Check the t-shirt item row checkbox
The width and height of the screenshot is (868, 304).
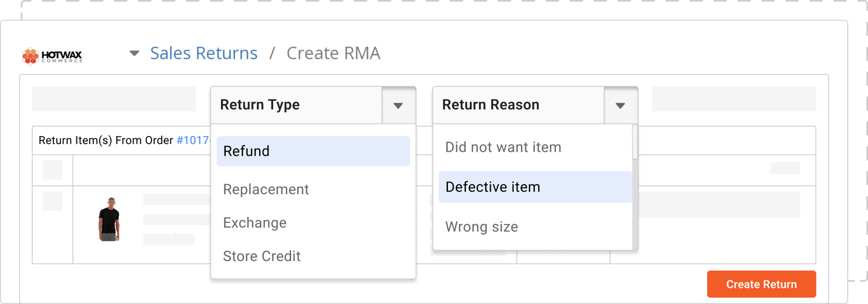point(53,201)
